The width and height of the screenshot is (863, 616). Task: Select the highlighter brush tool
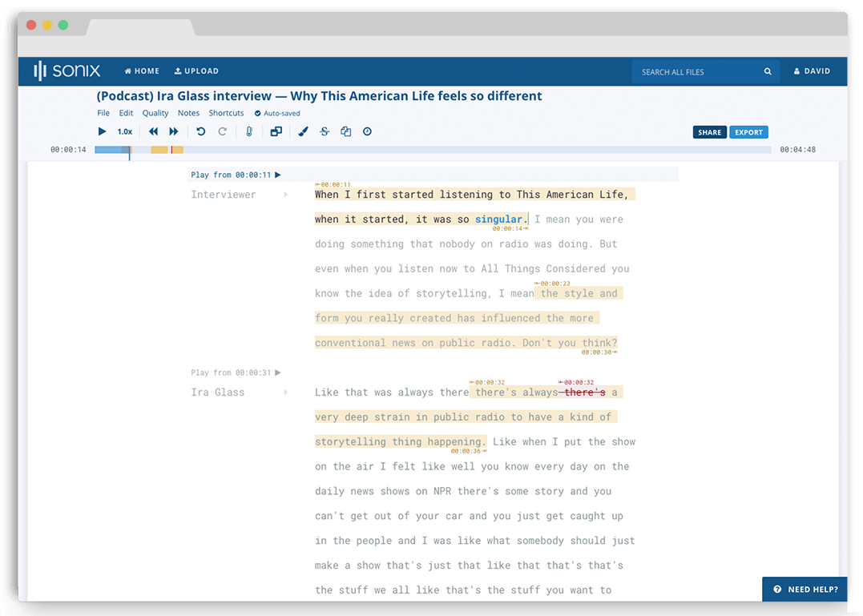click(x=303, y=131)
